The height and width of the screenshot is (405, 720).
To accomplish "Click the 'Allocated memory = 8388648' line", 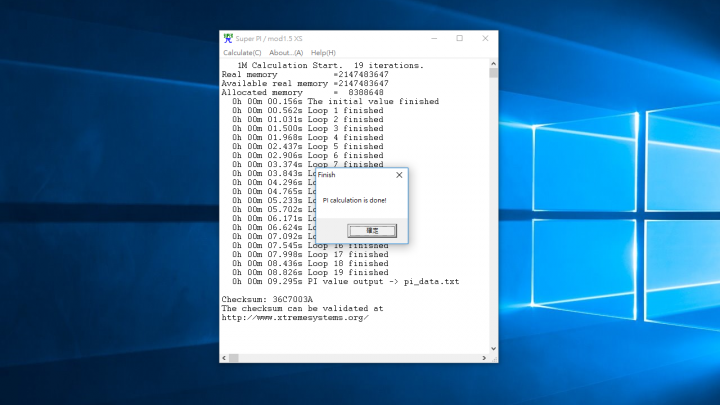I will coord(302,92).
